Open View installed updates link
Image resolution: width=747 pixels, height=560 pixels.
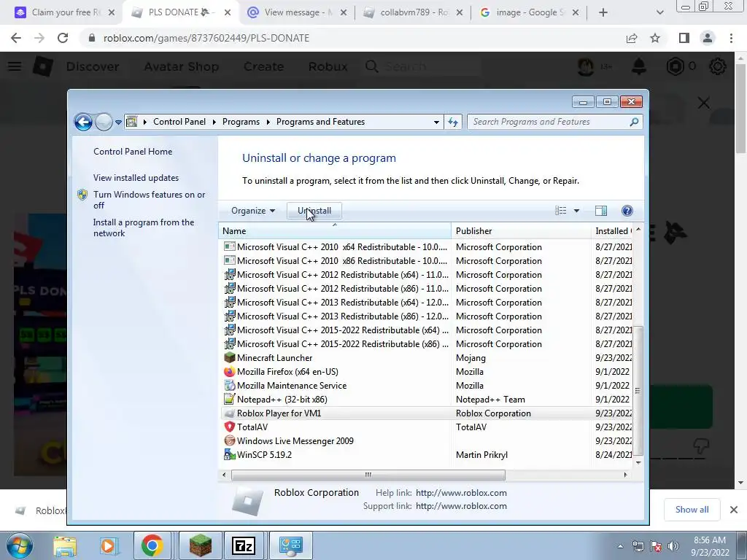[136, 178]
